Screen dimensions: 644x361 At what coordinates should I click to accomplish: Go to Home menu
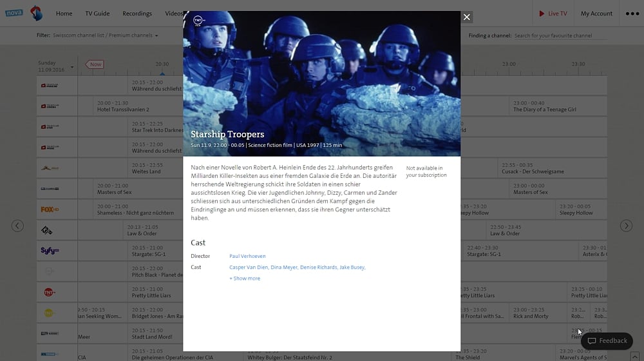click(64, 14)
